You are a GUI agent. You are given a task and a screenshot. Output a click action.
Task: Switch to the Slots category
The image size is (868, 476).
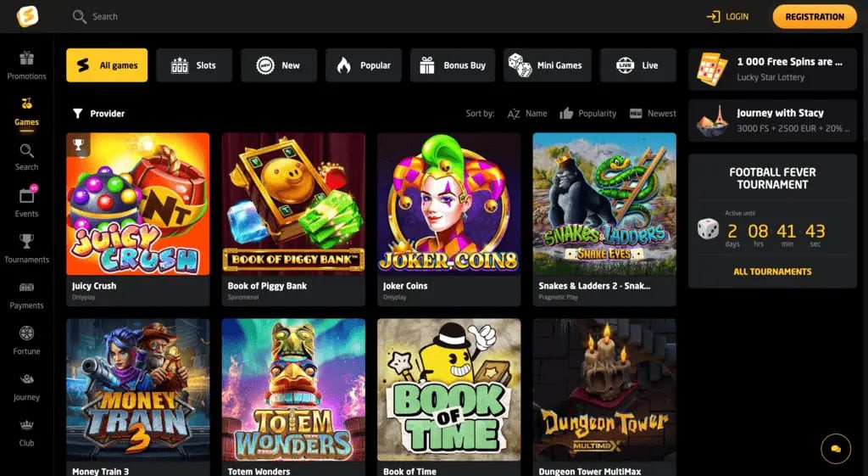click(x=194, y=65)
